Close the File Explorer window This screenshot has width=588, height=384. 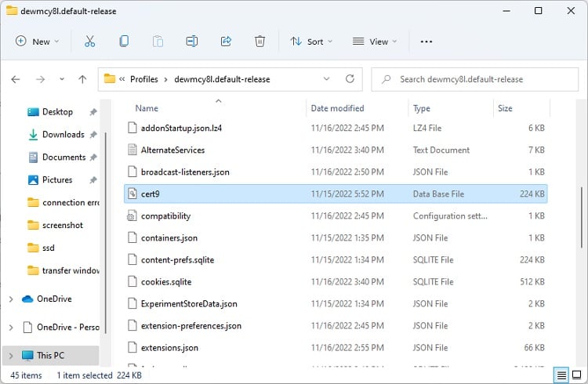[x=571, y=11]
